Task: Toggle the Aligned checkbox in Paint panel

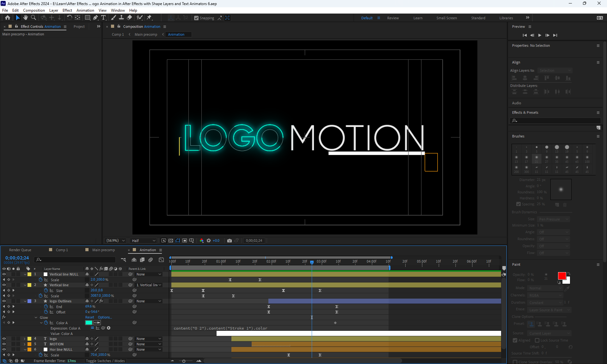Action: [x=515, y=340]
